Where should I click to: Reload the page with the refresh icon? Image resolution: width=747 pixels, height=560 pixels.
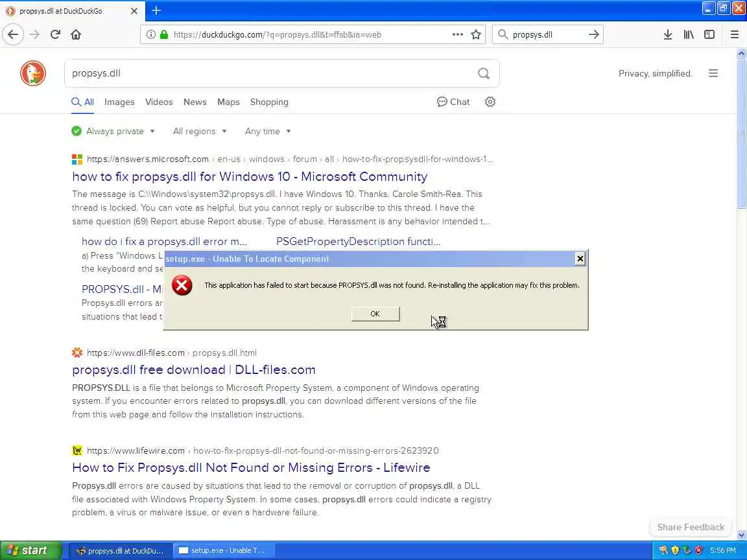pos(55,34)
